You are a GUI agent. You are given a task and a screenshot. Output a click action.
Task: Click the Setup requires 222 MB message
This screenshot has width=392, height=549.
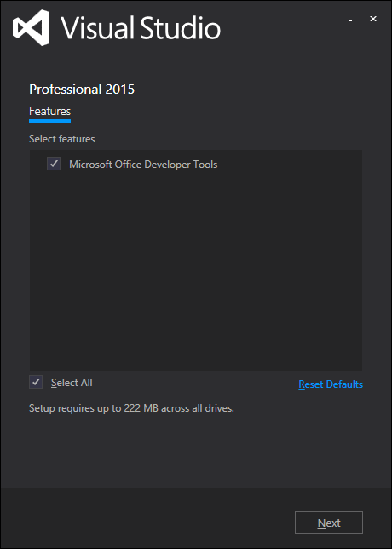131,408
